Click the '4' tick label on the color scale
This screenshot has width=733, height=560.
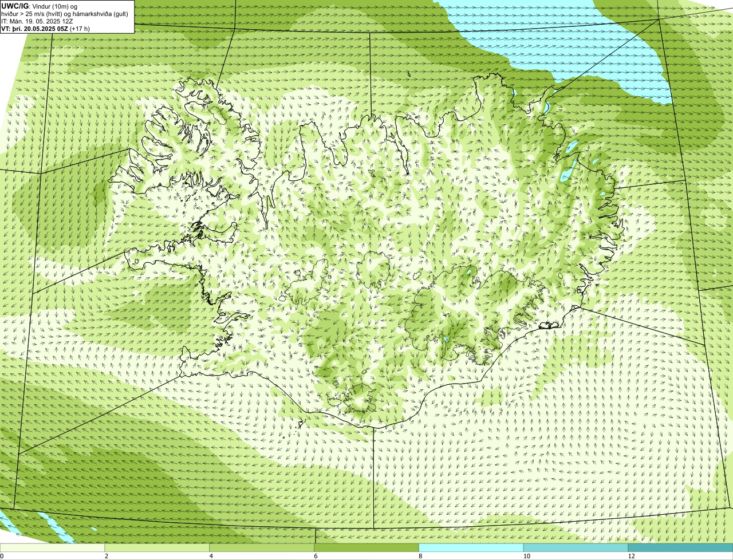coord(211,556)
